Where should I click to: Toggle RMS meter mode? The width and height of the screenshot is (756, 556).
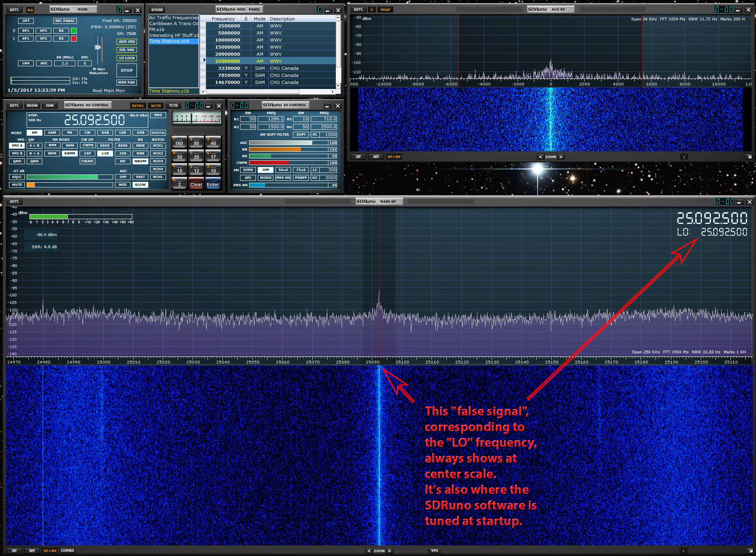[158, 115]
